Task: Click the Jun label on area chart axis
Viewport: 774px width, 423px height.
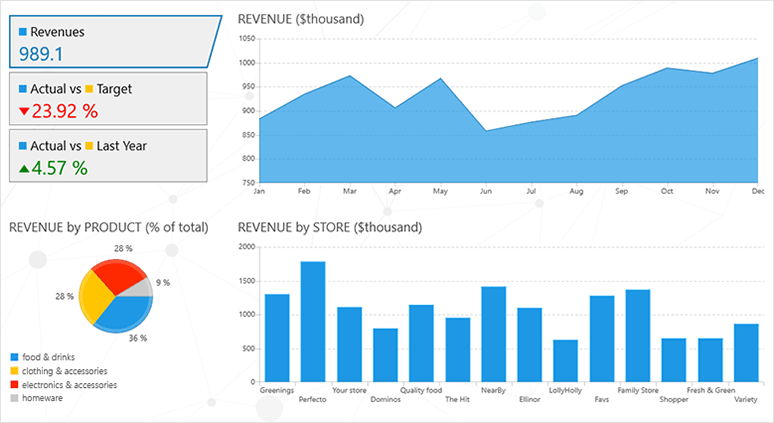Action: [486, 191]
